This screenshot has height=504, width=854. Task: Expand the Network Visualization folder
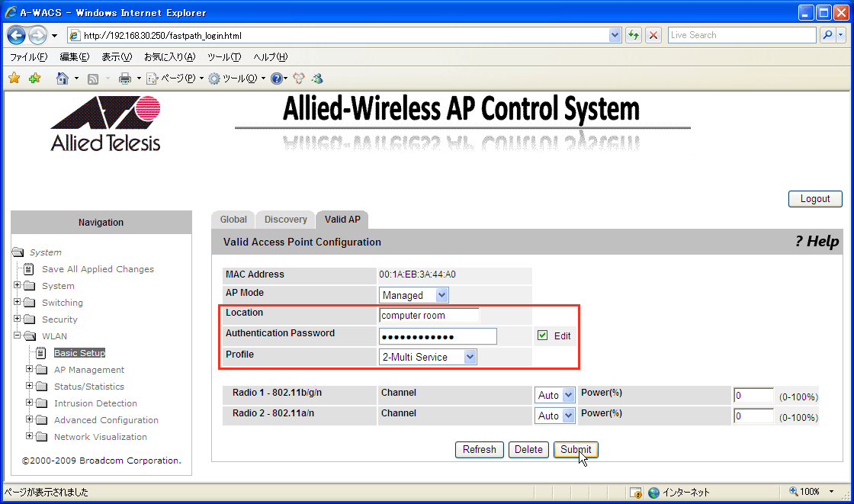(30, 436)
